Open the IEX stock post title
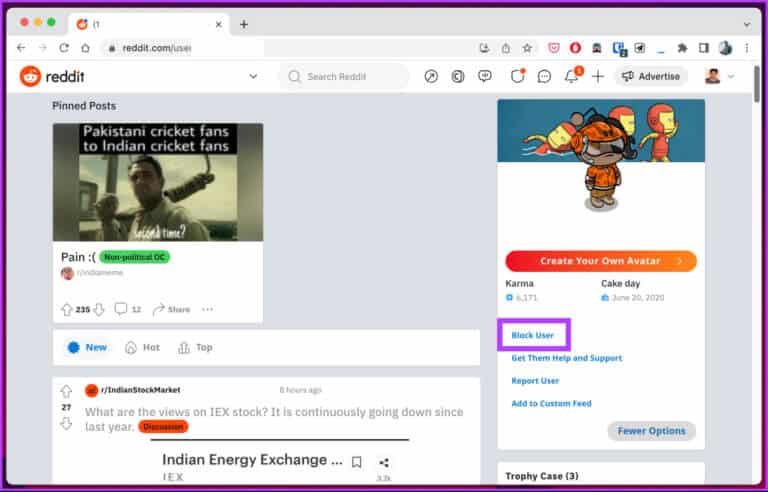This screenshot has width=768, height=492. coord(274,419)
